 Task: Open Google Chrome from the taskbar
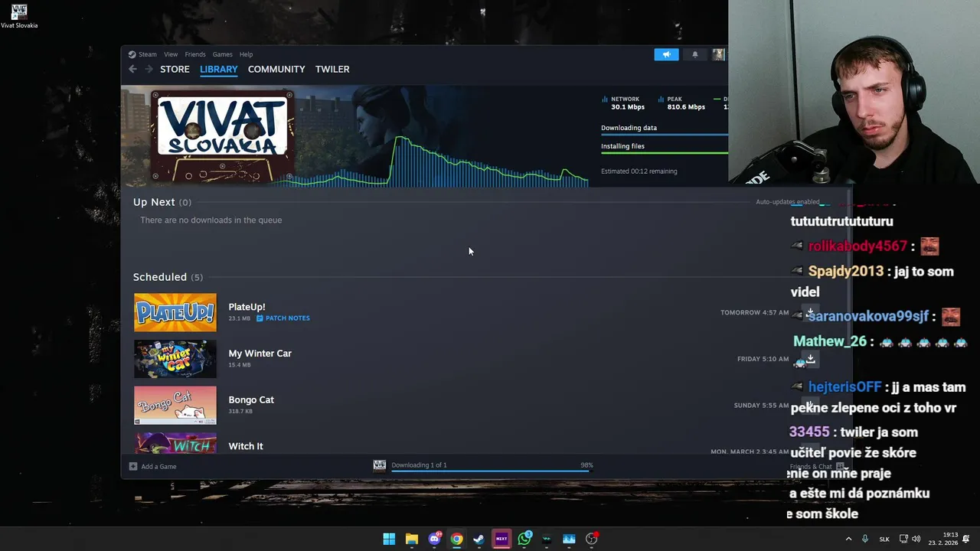(x=456, y=539)
